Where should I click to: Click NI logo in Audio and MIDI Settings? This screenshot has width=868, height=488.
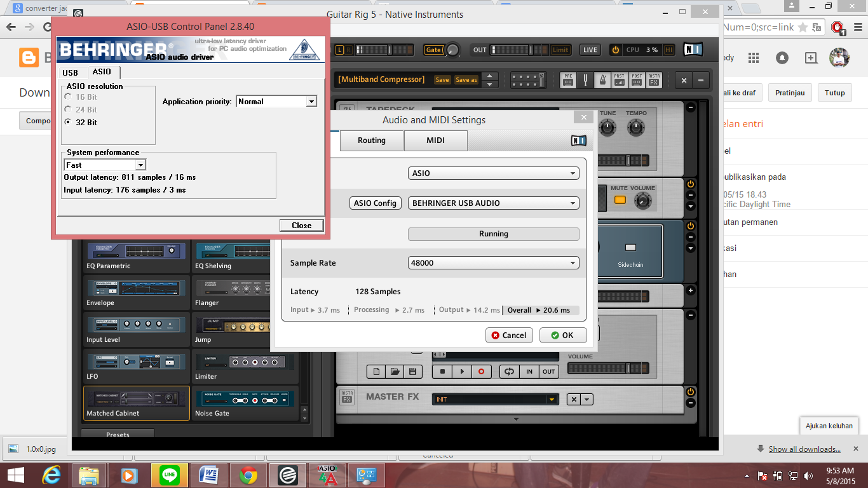click(578, 141)
